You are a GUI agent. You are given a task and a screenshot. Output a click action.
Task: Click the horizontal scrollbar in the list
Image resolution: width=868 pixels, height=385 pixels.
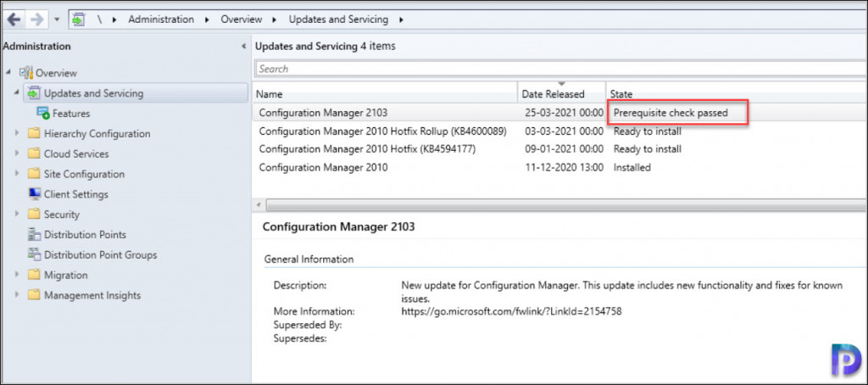(566, 205)
